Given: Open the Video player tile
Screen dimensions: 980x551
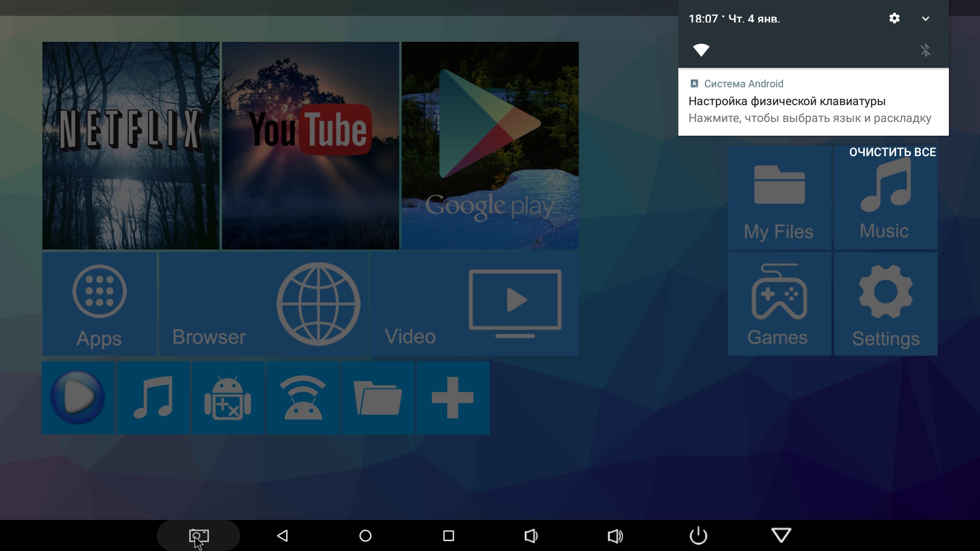Looking at the screenshot, I should (x=474, y=304).
